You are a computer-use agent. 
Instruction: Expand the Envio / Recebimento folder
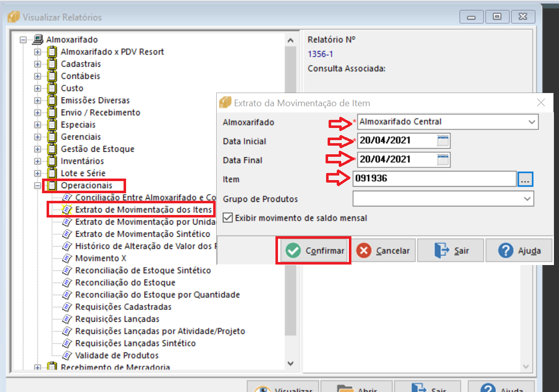[37, 112]
